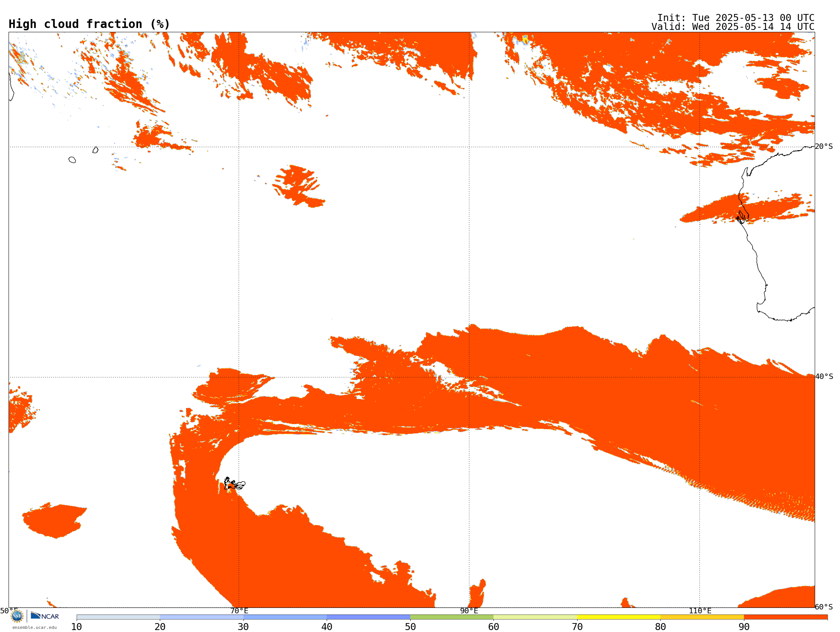Pick the medium blue 30–40 colorbar segment
This screenshot has width=840, height=632.
pos(285,617)
